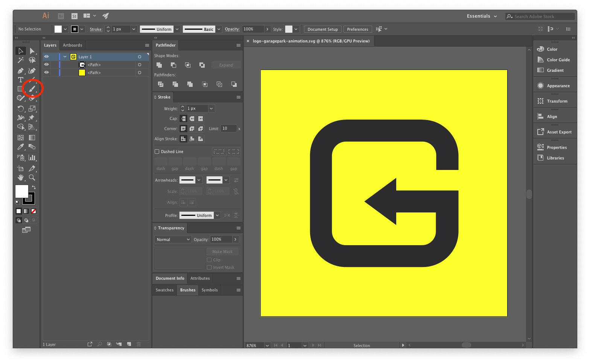Select the Type tool
Viewport: 590px width, 364px height.
(21, 80)
